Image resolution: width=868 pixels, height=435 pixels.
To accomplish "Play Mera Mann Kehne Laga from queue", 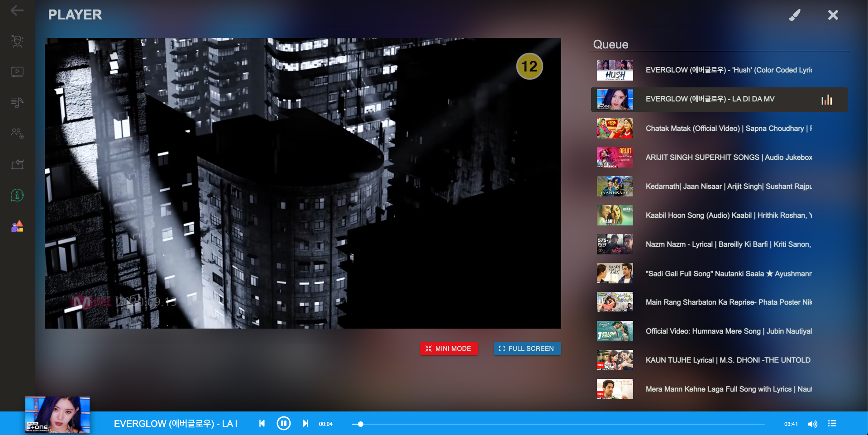I will point(719,389).
